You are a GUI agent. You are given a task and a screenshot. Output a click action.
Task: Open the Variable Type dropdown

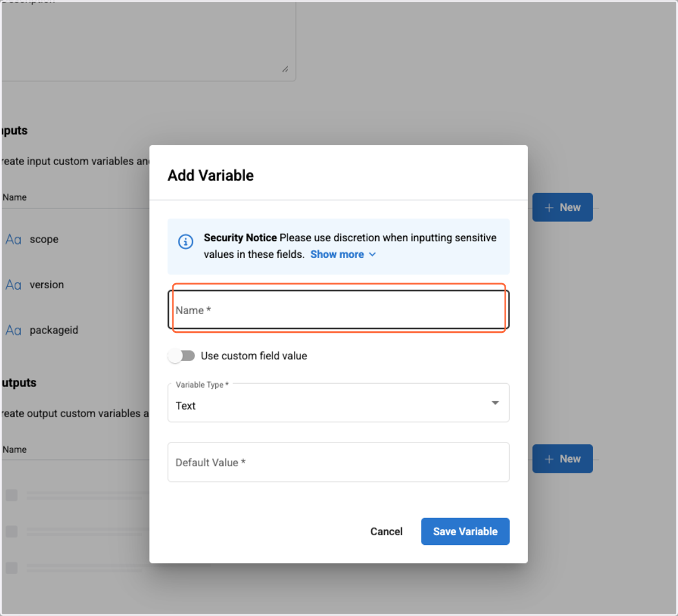[x=338, y=403]
